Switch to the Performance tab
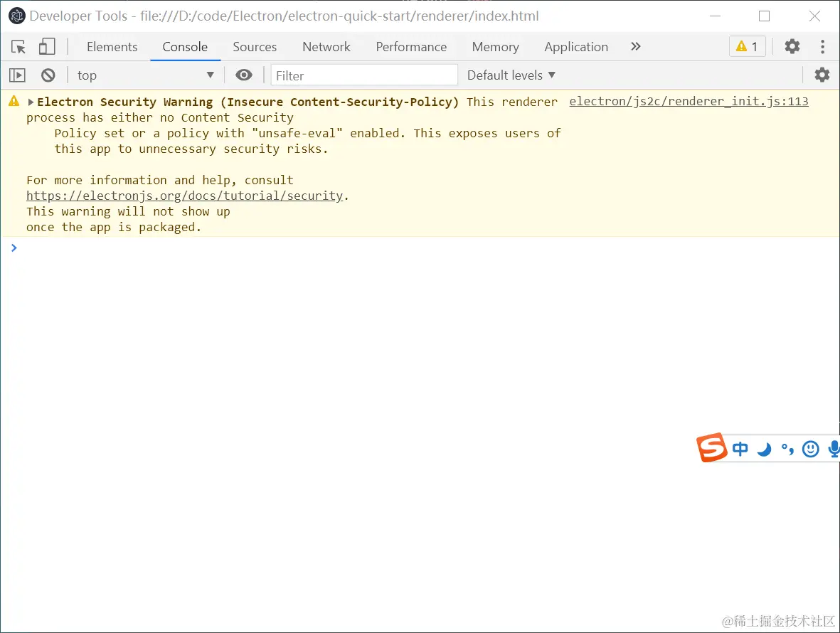 click(411, 47)
